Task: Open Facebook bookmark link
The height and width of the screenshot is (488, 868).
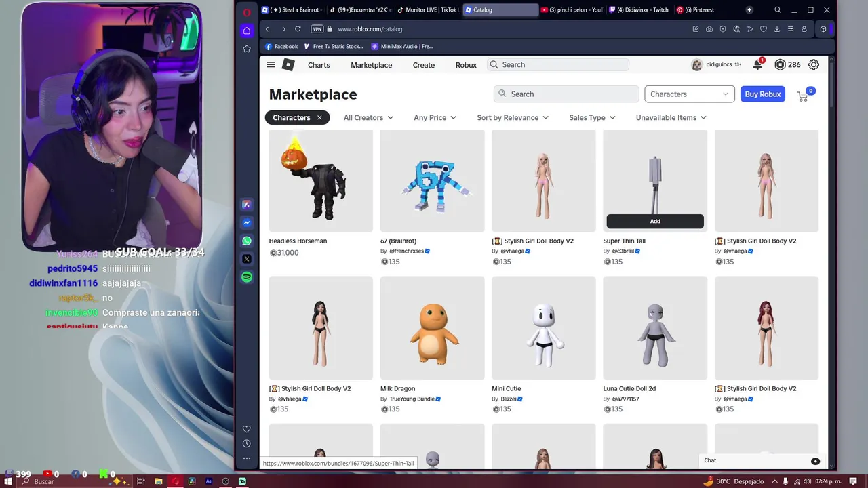Action: tap(281, 47)
